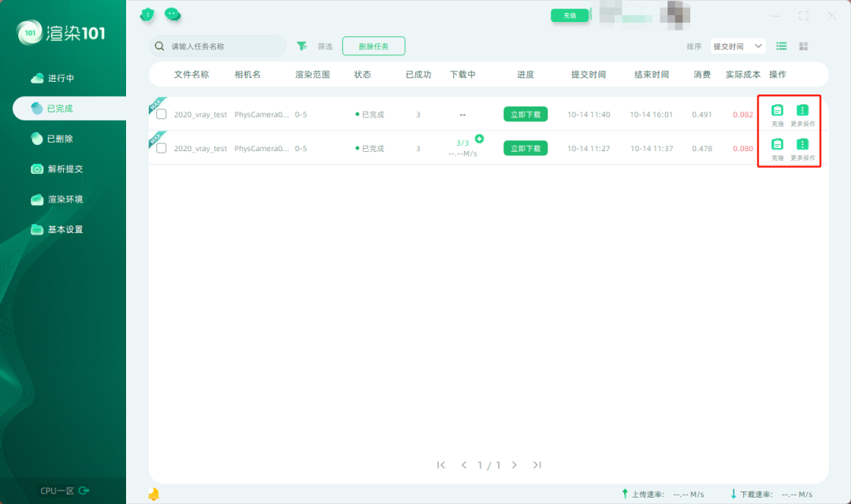Image resolution: width=851 pixels, height=504 pixels.
Task: Open the 提交时间 sort dropdown
Action: click(738, 46)
